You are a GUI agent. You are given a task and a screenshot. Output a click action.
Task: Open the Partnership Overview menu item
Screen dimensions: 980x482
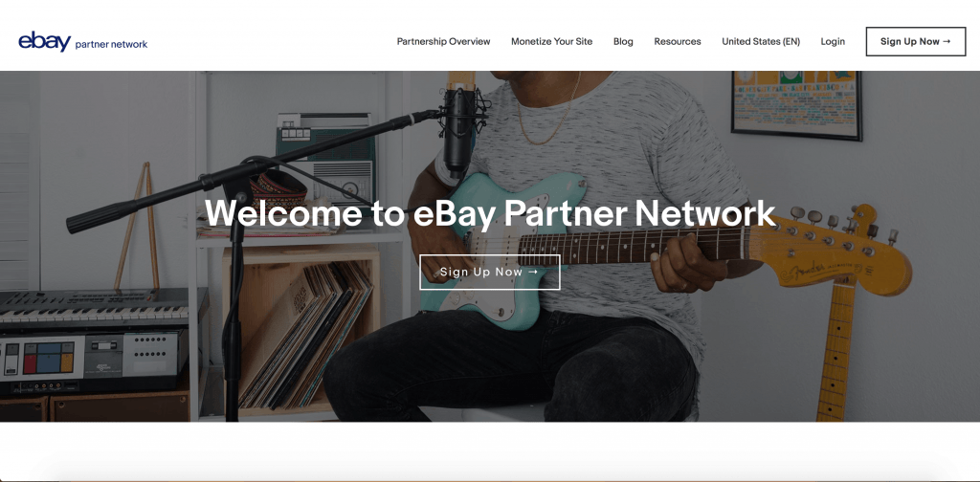(443, 41)
